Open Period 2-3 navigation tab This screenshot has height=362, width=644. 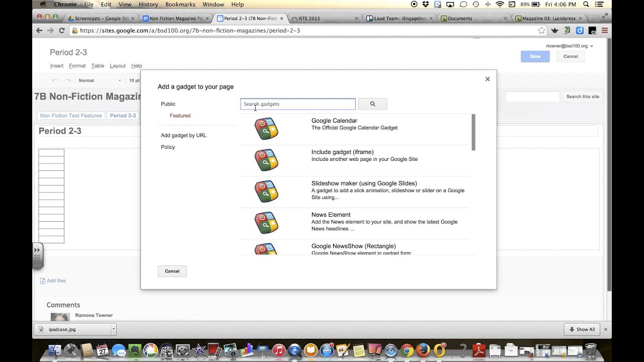pos(123,116)
